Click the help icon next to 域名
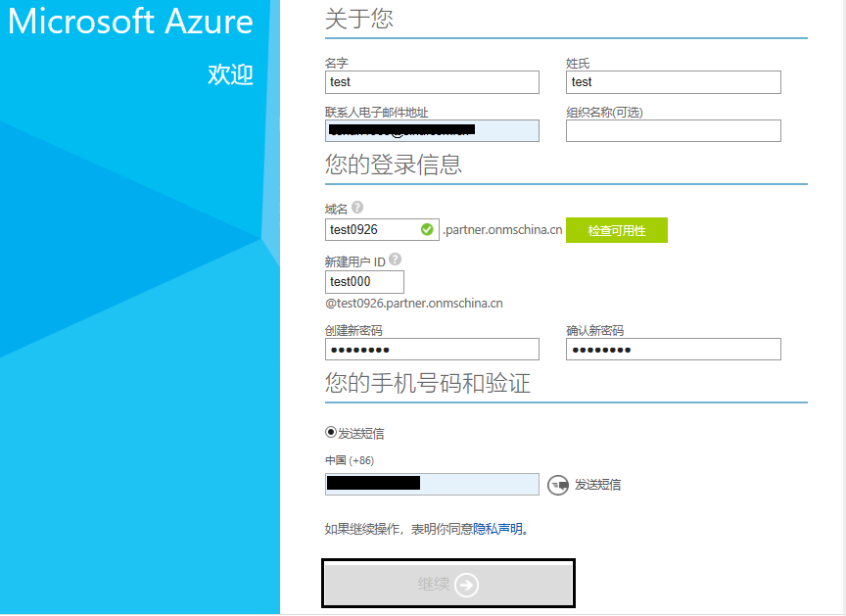 tap(357, 208)
